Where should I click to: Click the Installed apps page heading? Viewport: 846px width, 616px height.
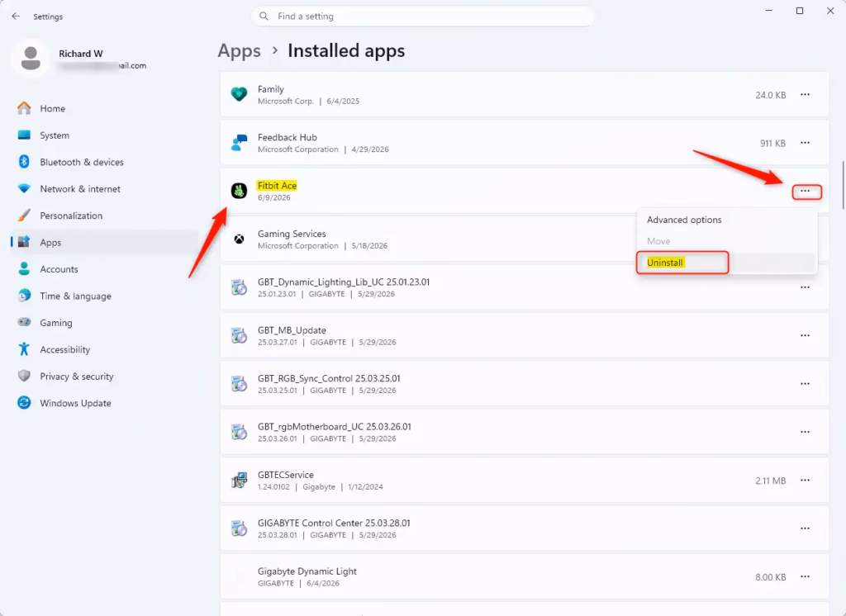click(x=346, y=50)
